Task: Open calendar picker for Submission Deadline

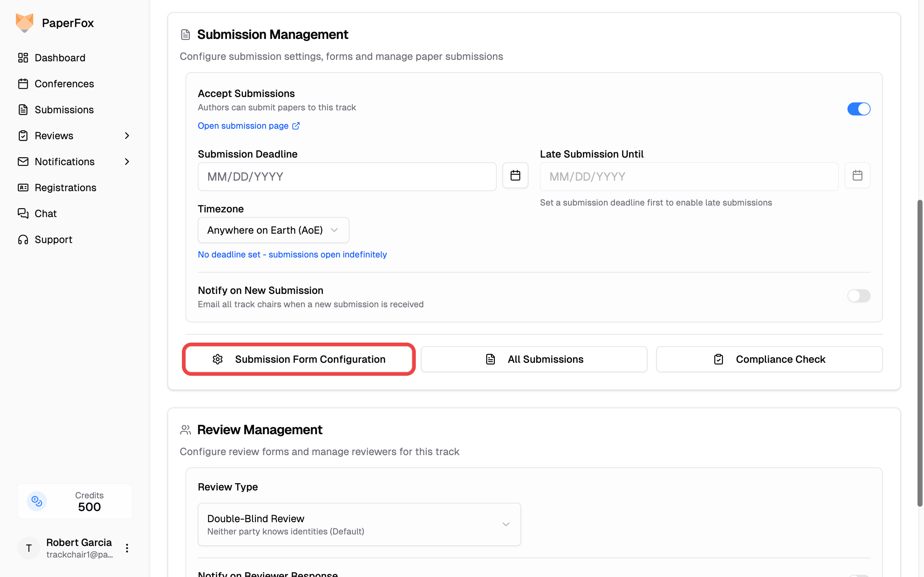Action: click(x=515, y=176)
